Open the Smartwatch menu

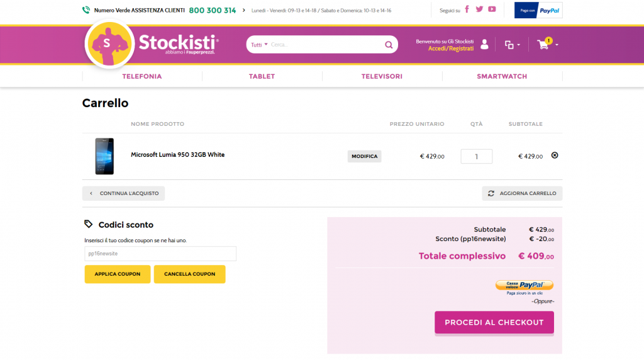tap(502, 76)
